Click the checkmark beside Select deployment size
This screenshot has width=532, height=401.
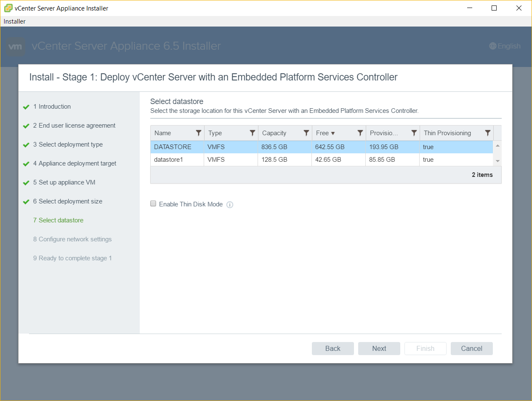click(x=26, y=202)
